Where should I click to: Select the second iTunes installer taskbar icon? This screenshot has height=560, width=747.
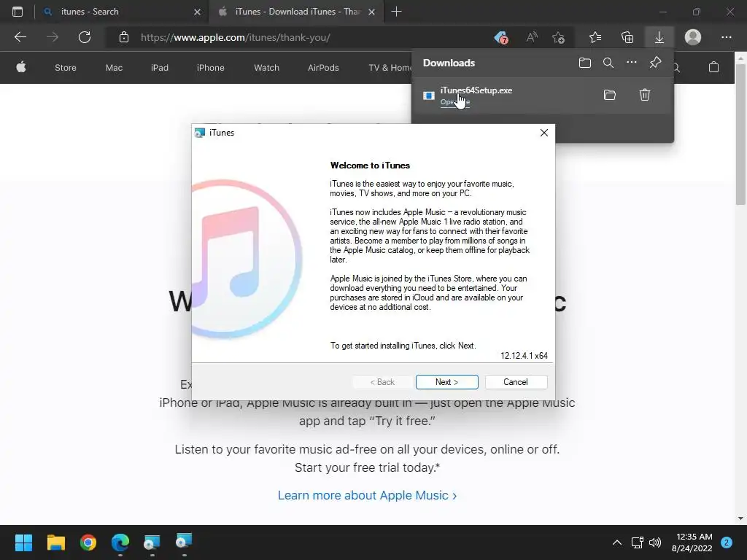coord(184,542)
